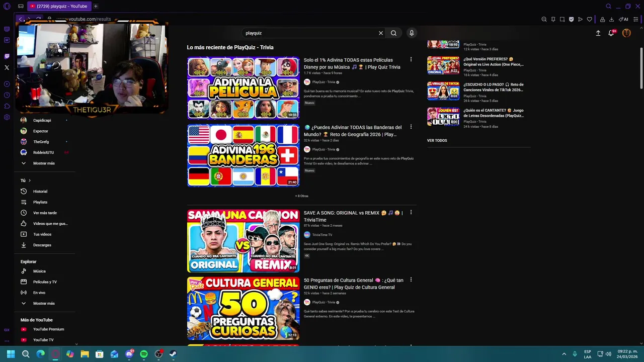This screenshot has width=644, height=362.
Task: Open Opera easy setup sliders icon
Action: tap(636, 19)
